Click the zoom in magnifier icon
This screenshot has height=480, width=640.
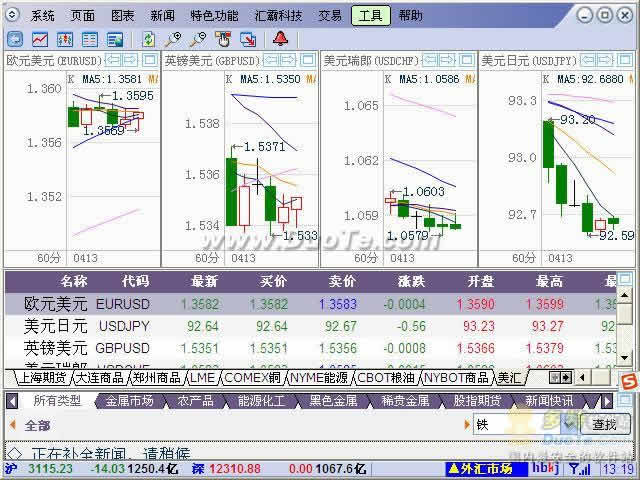coord(173,39)
